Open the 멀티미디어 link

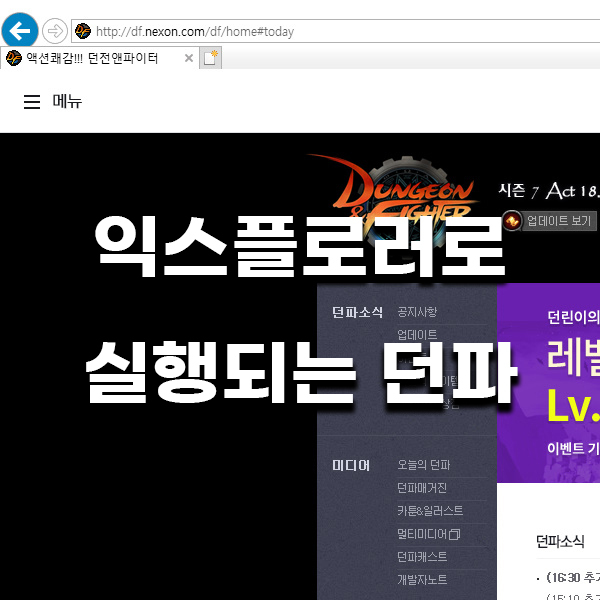(x=422, y=534)
